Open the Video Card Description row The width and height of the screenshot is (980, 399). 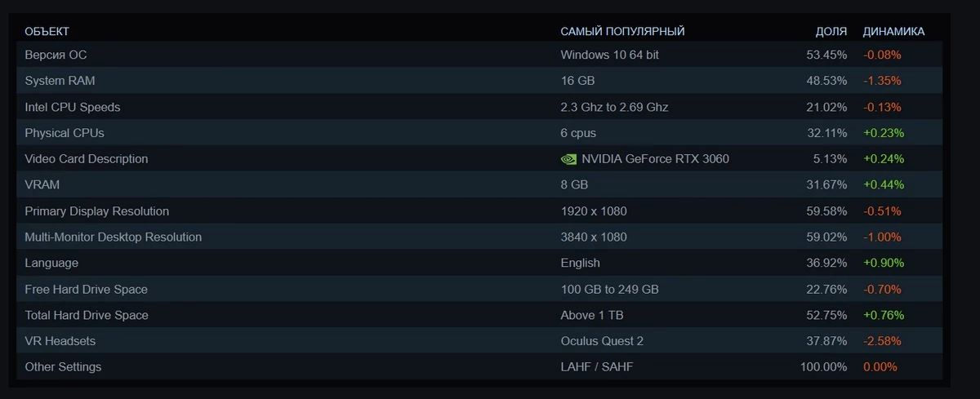click(479, 159)
